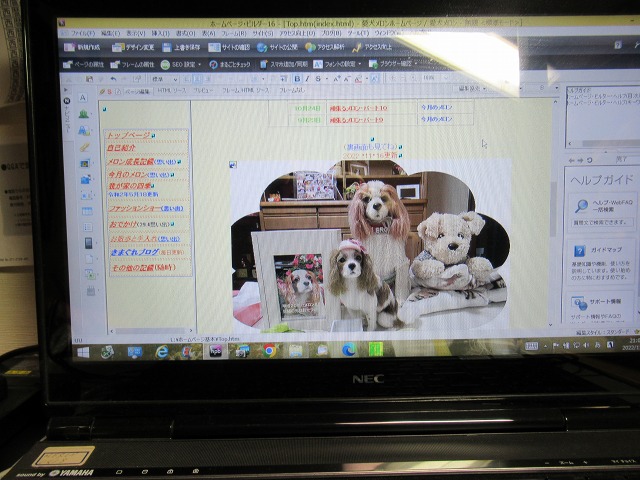The image size is (640, 480).
Task: Open サイトの確認 (Check site)
Action: (229, 47)
